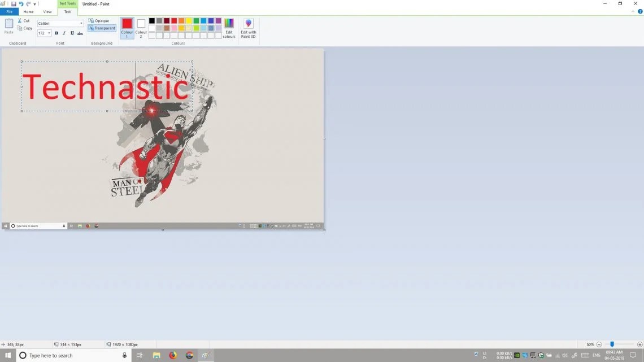Click the Undo arrow in title bar
The image size is (644, 362).
21,4
